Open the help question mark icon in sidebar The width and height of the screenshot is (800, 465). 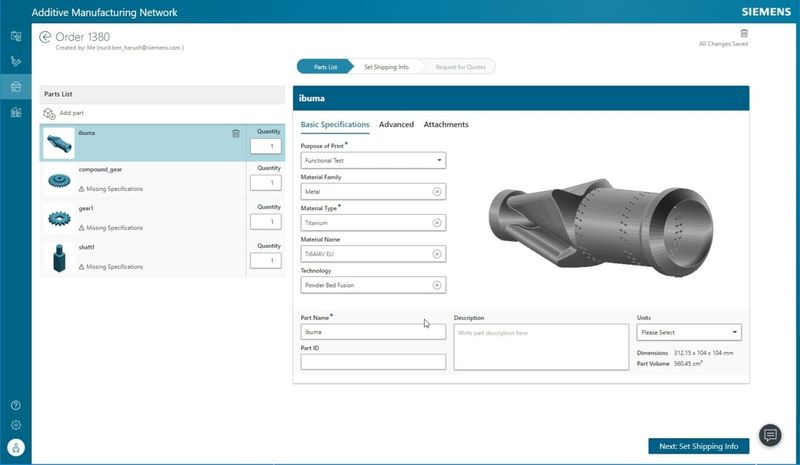(15, 405)
